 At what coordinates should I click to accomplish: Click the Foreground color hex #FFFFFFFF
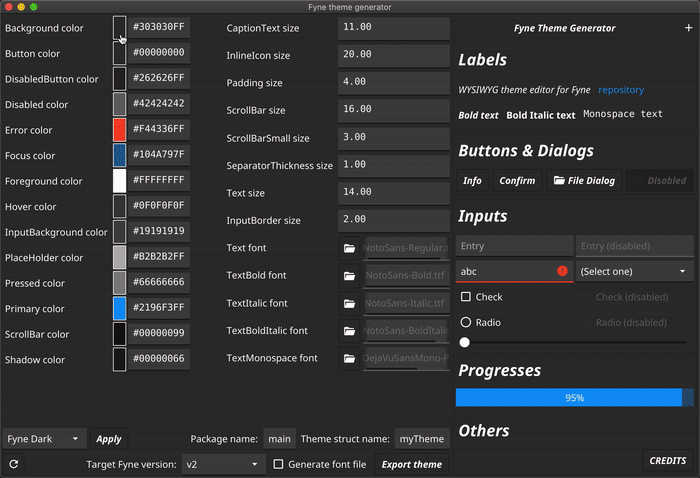(x=159, y=180)
